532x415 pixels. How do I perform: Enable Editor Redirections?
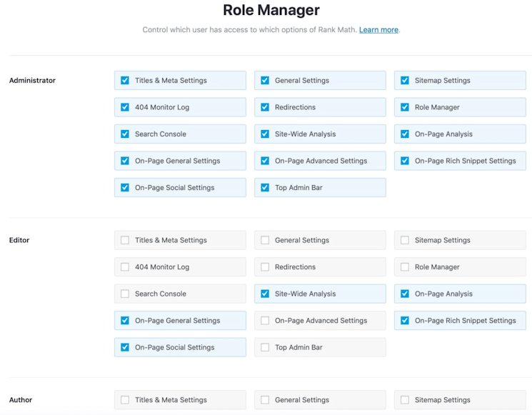pos(265,267)
